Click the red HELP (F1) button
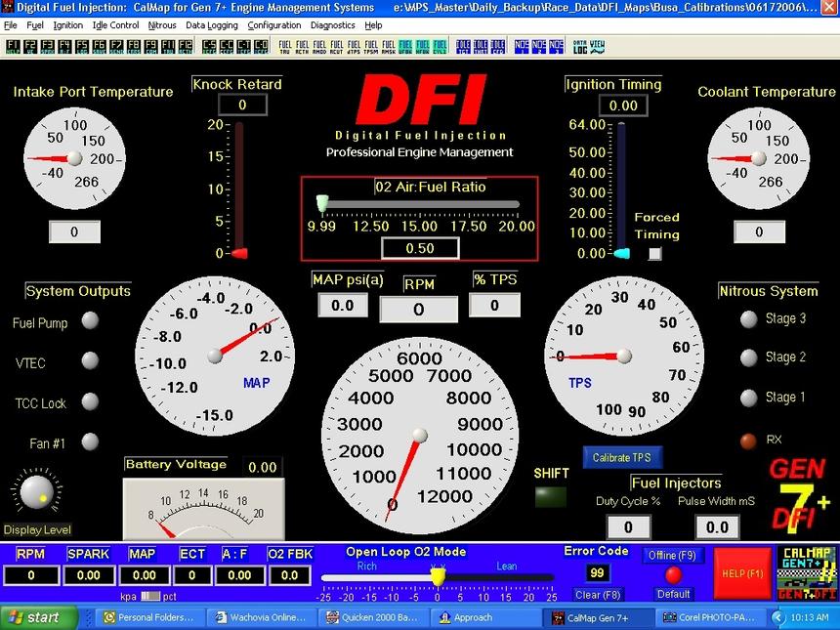Viewport: 840px width, 630px height. click(742, 573)
